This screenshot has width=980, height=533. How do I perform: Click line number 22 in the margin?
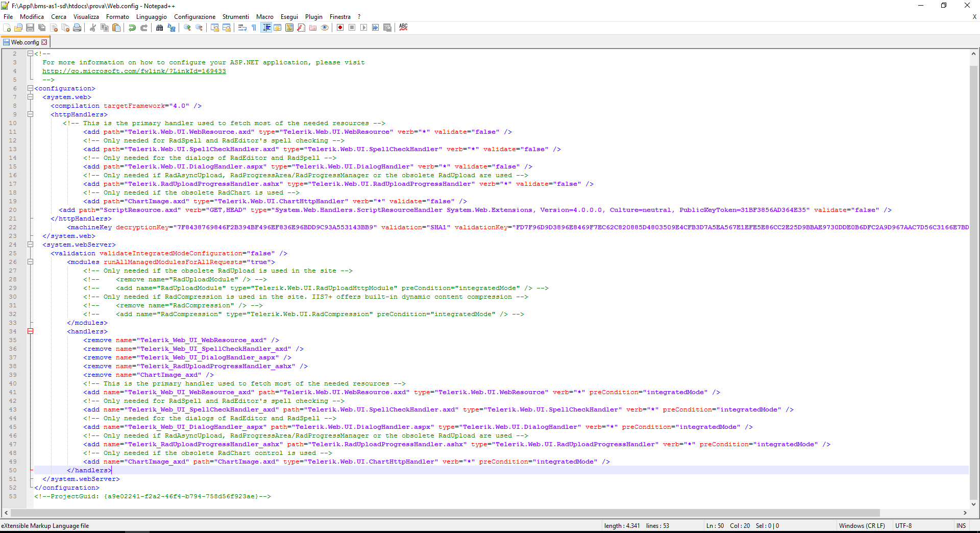pos(13,227)
